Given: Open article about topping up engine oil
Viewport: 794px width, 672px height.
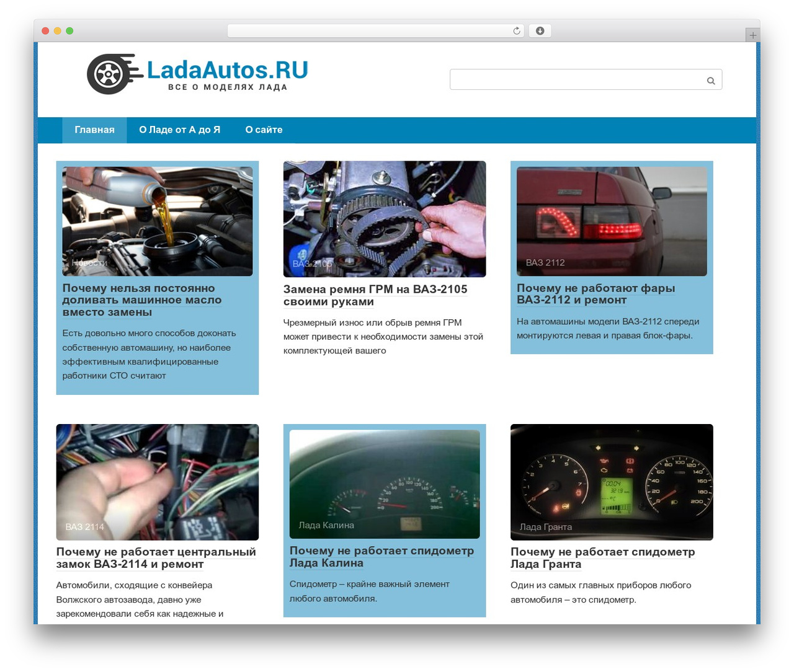Looking at the screenshot, I should [142, 300].
